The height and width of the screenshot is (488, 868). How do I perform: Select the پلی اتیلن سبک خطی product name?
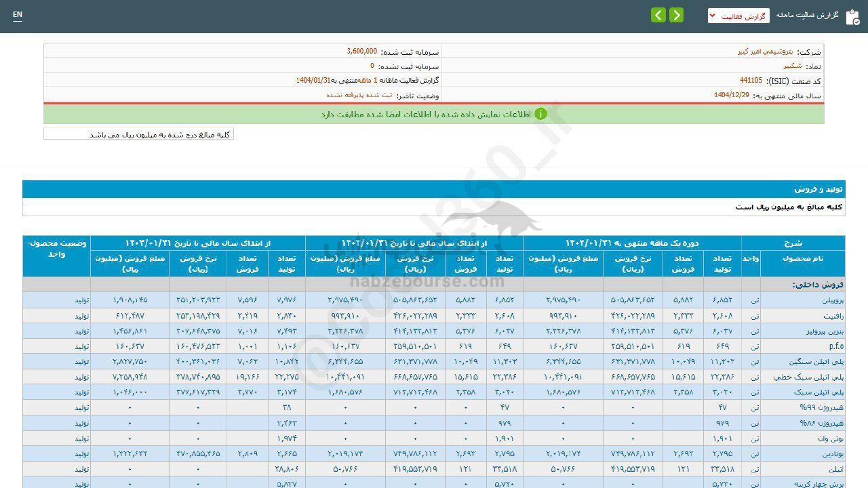tap(809, 377)
